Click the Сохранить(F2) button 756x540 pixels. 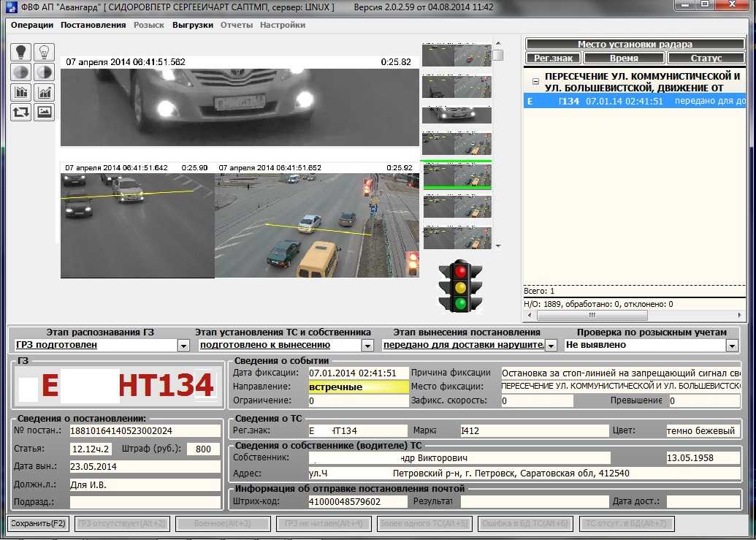point(38,523)
